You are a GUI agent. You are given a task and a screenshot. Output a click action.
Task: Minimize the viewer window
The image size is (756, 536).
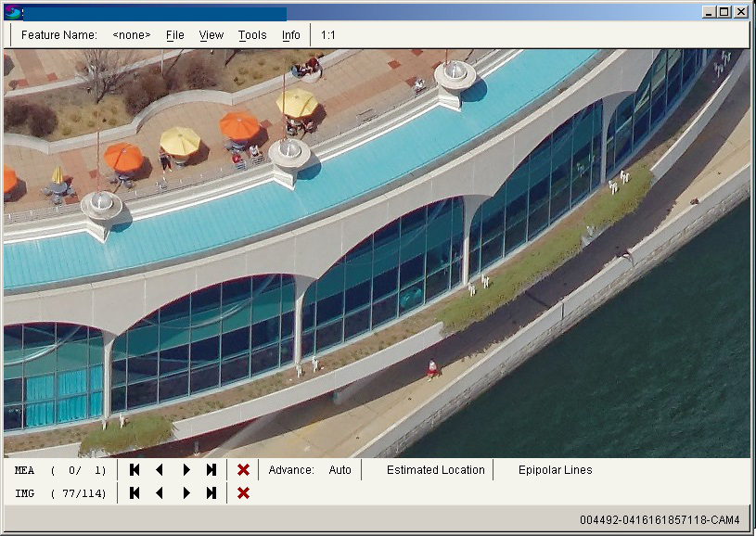tap(709, 12)
